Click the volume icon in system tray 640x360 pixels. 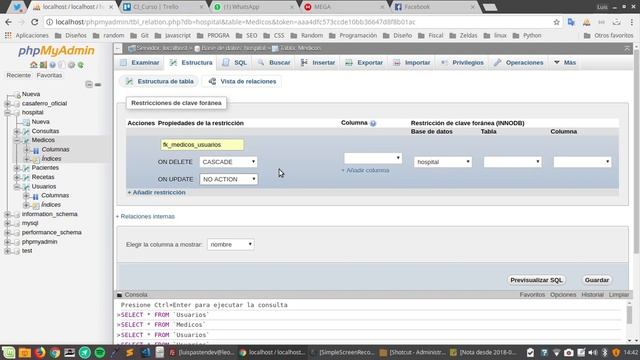593,352
